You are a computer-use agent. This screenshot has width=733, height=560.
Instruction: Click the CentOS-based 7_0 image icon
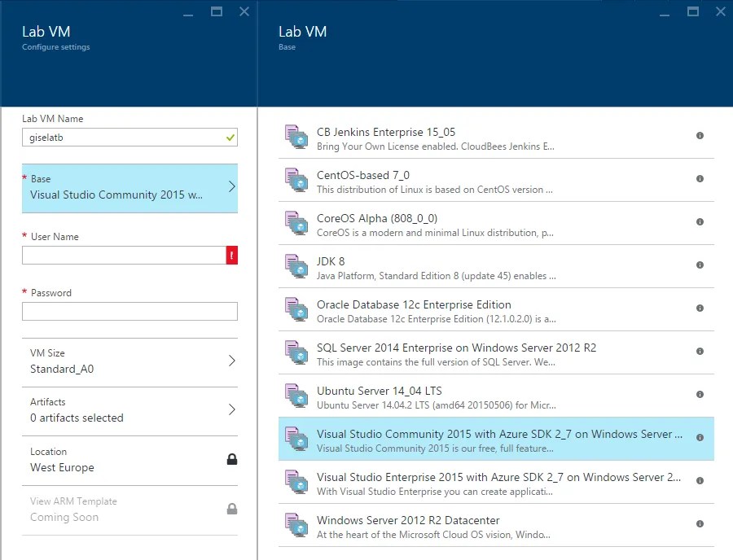(296, 180)
